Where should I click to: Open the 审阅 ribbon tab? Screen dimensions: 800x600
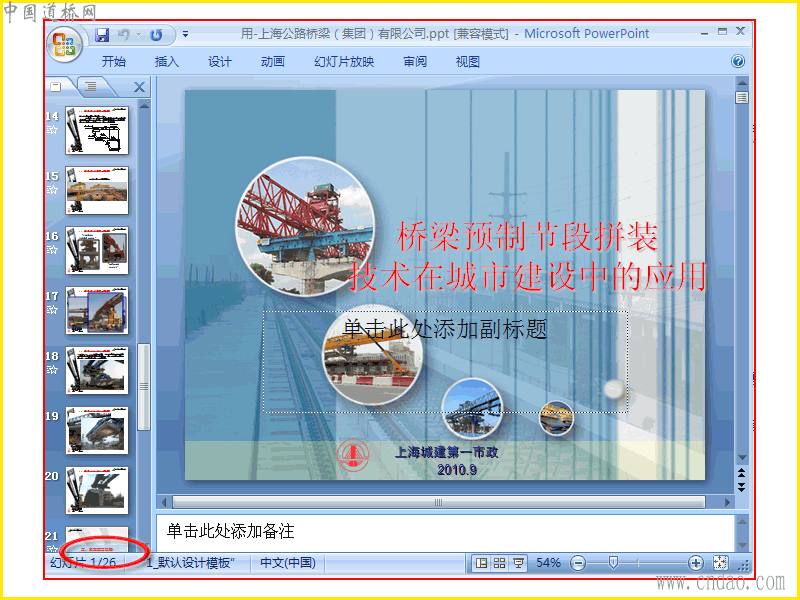[x=415, y=62]
